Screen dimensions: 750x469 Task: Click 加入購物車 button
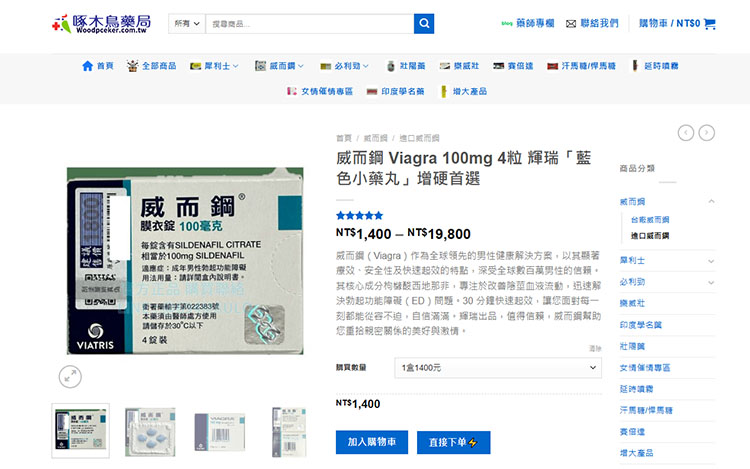click(372, 442)
